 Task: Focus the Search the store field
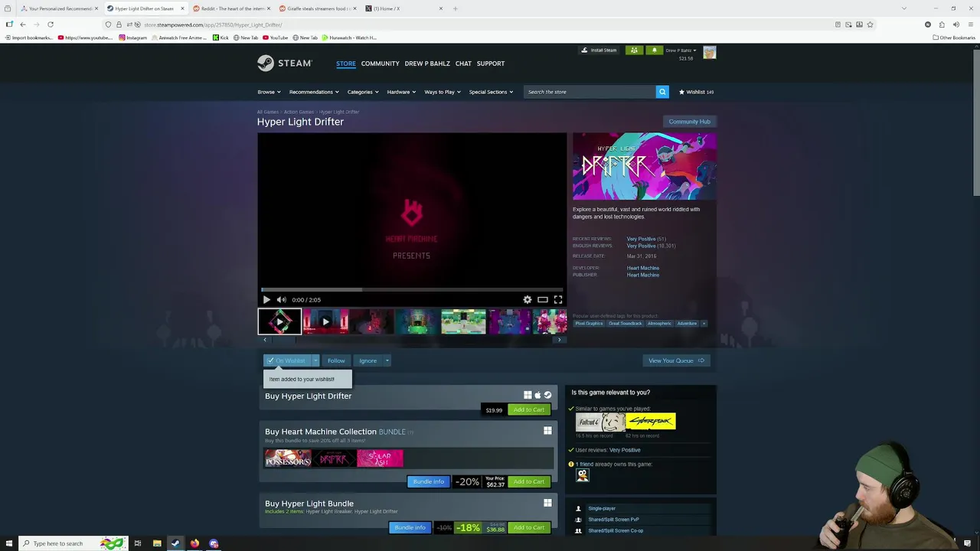pos(590,92)
